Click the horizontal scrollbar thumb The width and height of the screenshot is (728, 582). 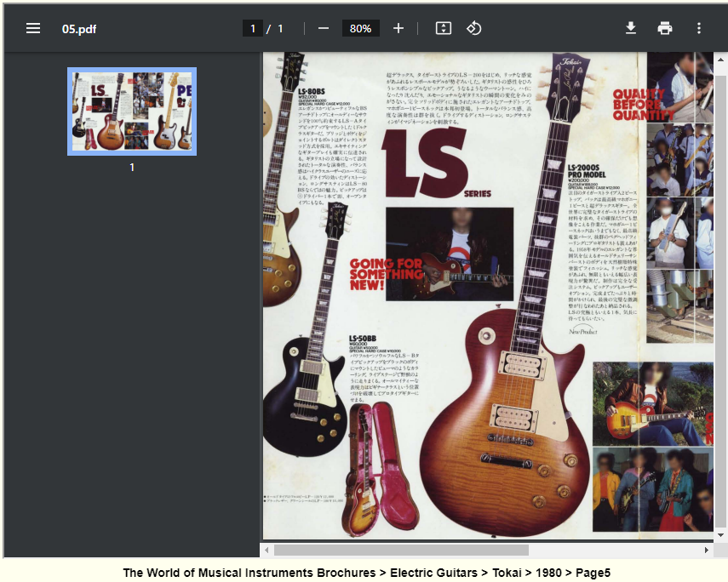[401, 550]
